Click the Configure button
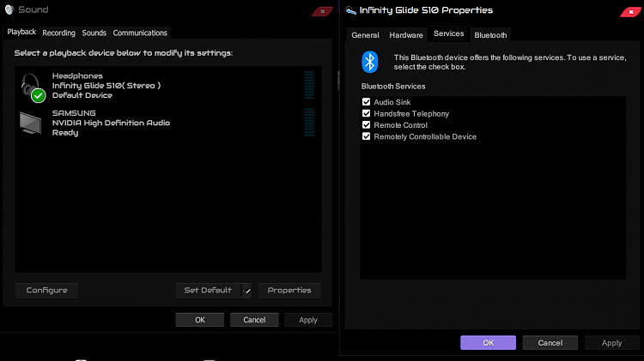Viewport: 644px width, 361px height. pos(47,291)
